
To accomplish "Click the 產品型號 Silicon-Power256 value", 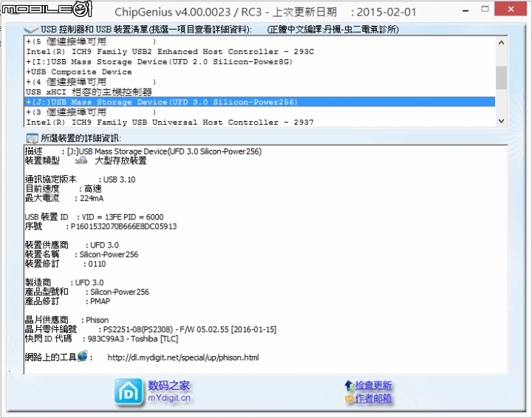I will [x=120, y=292].
